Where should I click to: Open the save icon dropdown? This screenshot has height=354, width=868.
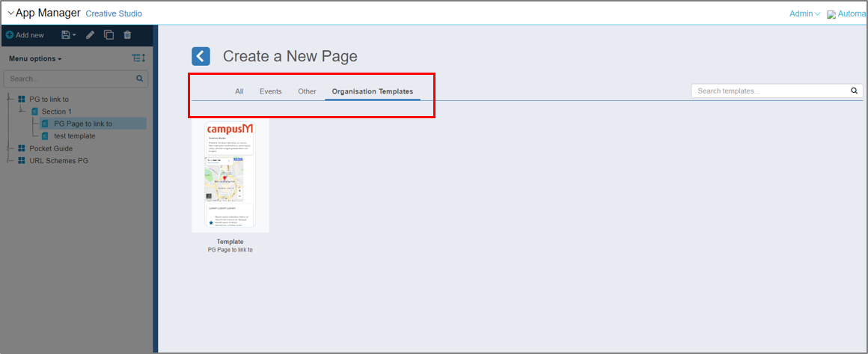(x=69, y=35)
